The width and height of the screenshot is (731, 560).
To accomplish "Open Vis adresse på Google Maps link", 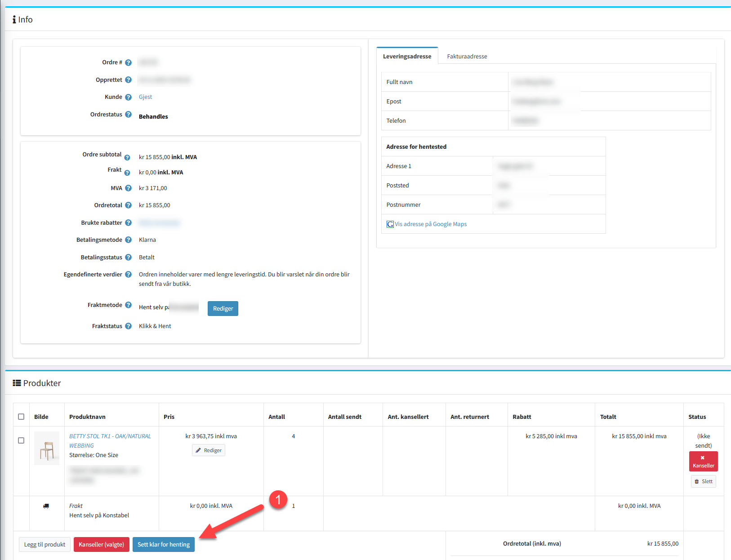I will pos(430,224).
